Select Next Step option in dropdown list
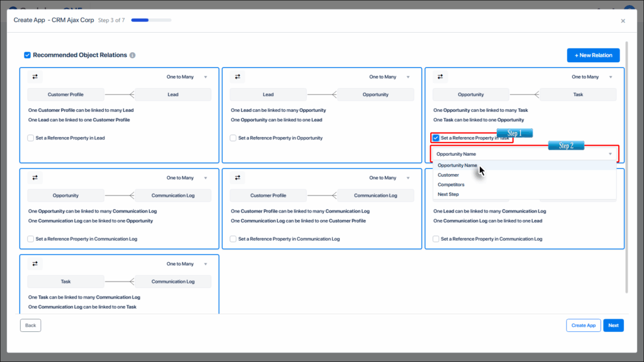Viewport: 644px width, 362px height. 525,195
